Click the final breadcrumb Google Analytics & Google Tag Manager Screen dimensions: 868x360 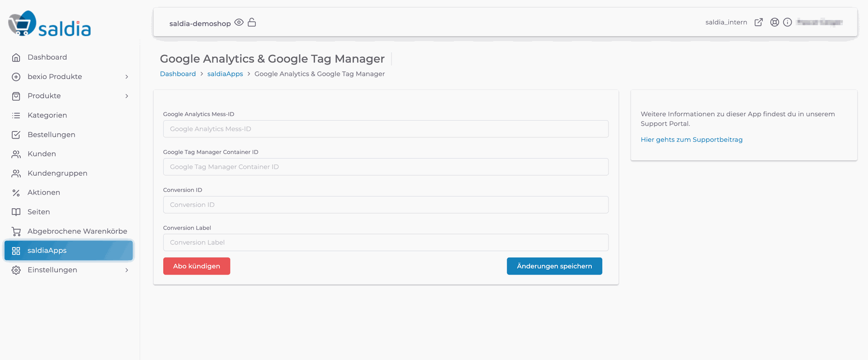coord(320,74)
